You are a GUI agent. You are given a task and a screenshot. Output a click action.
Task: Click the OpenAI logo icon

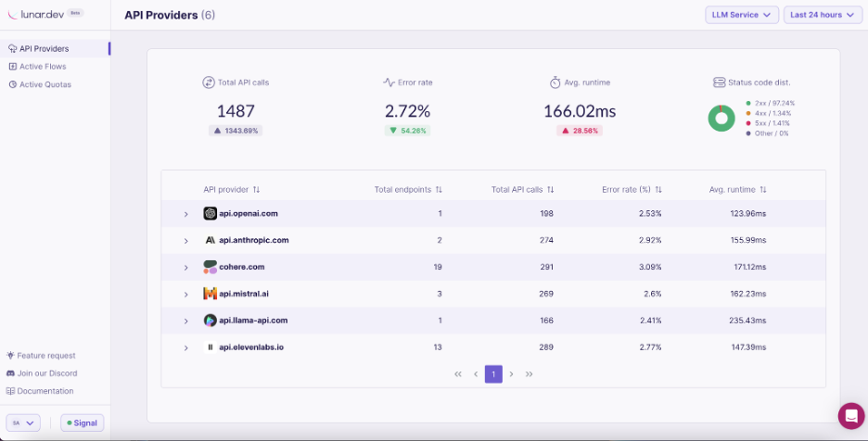pyautogui.click(x=210, y=214)
